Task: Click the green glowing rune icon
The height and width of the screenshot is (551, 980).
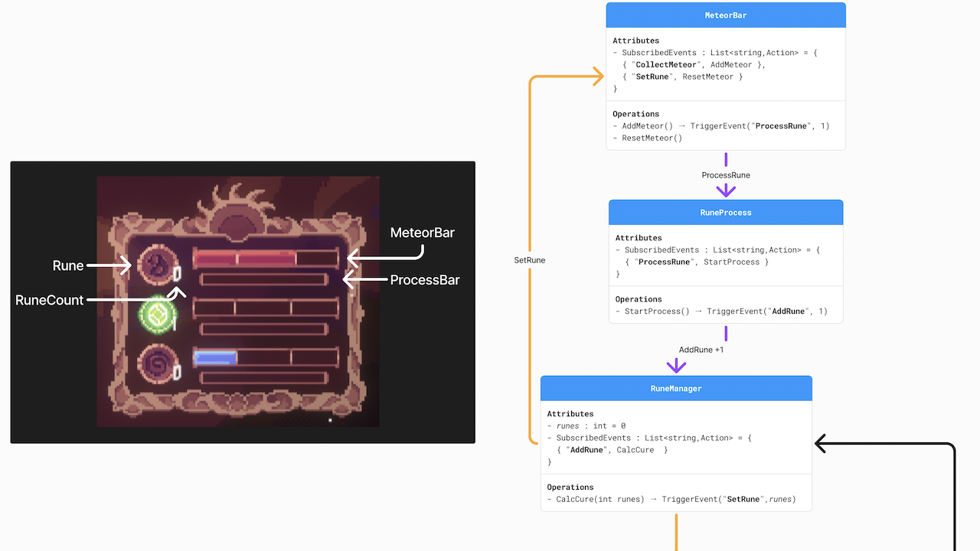Action: (x=157, y=313)
